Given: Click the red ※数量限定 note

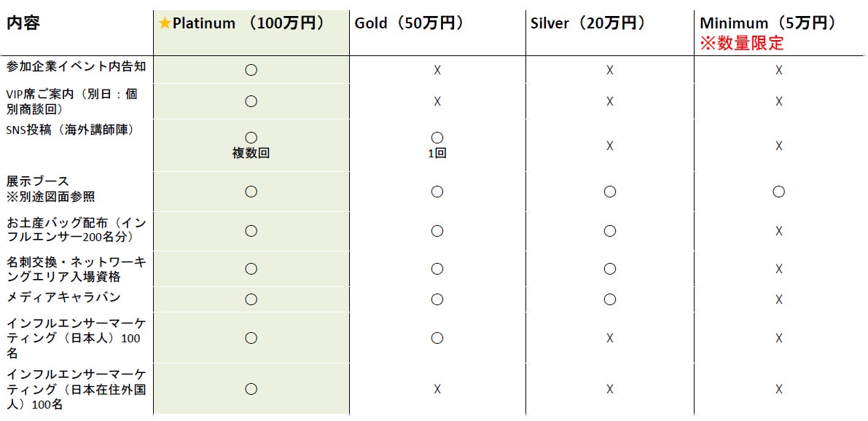Looking at the screenshot, I should pyautogui.click(x=741, y=43).
